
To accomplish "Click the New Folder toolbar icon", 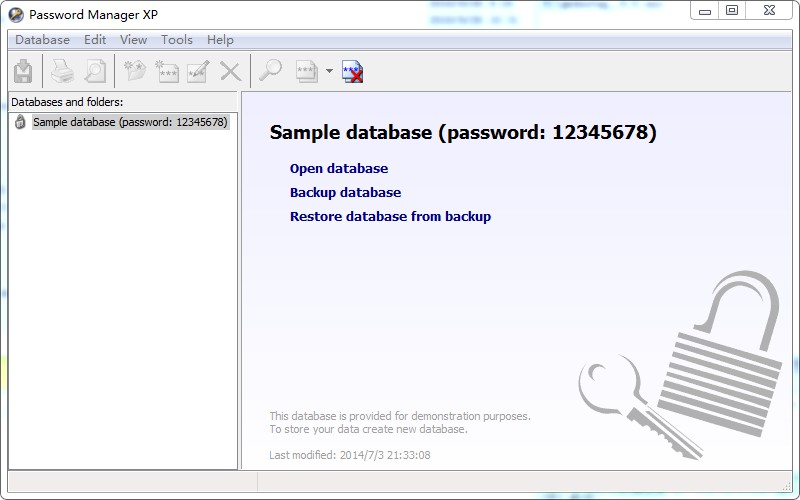I will [135, 71].
